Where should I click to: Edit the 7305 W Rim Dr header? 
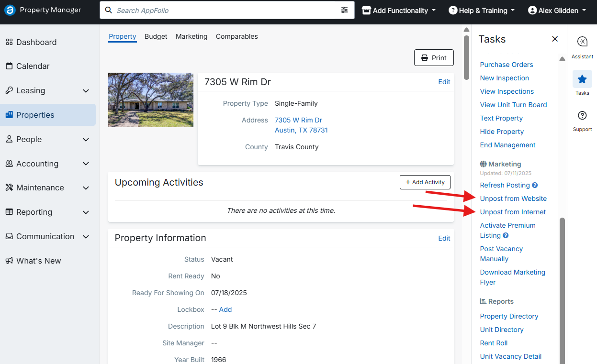[444, 82]
